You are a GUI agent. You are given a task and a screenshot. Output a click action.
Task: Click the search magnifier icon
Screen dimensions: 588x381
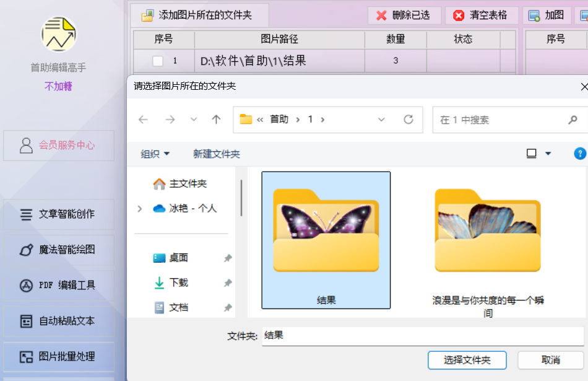click(x=573, y=120)
